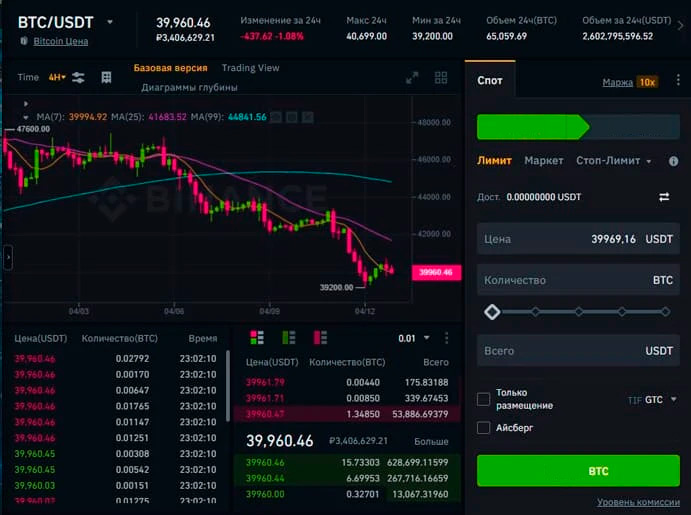Open the 4H time interval dropdown
691x515 pixels.
[x=56, y=77]
